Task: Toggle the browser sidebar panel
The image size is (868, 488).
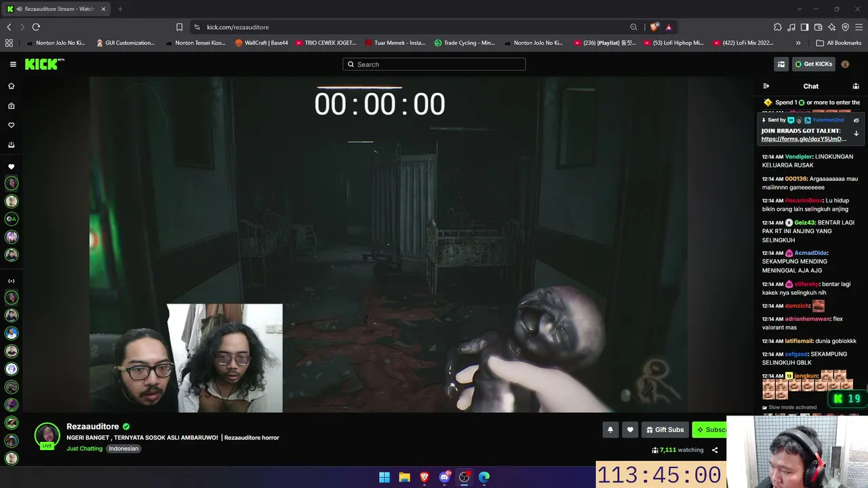Action: click(804, 27)
